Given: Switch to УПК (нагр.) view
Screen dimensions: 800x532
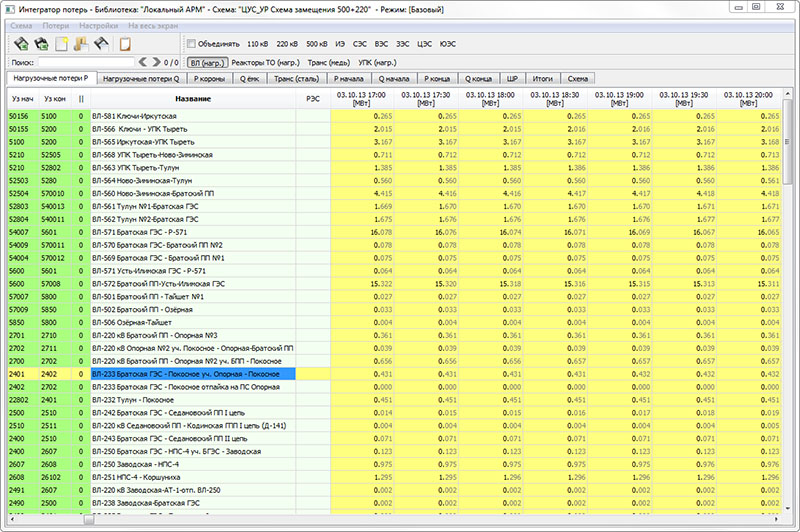Looking at the screenshot, I should pyautogui.click(x=377, y=63).
